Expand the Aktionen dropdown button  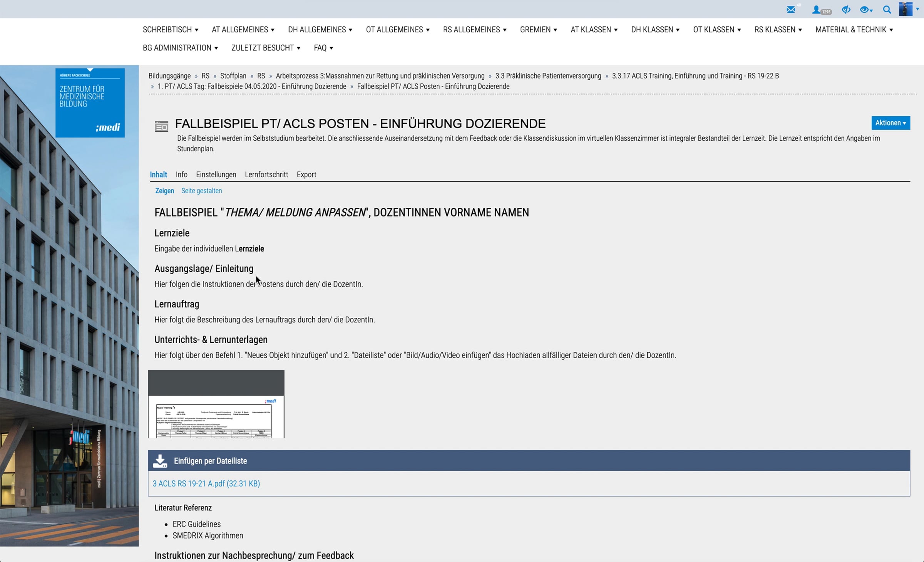pyautogui.click(x=890, y=123)
